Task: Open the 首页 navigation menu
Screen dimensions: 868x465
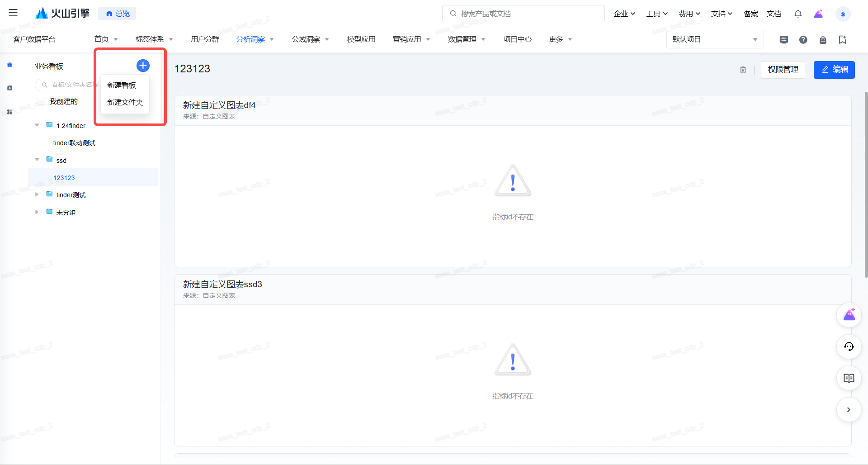Action: [x=106, y=39]
